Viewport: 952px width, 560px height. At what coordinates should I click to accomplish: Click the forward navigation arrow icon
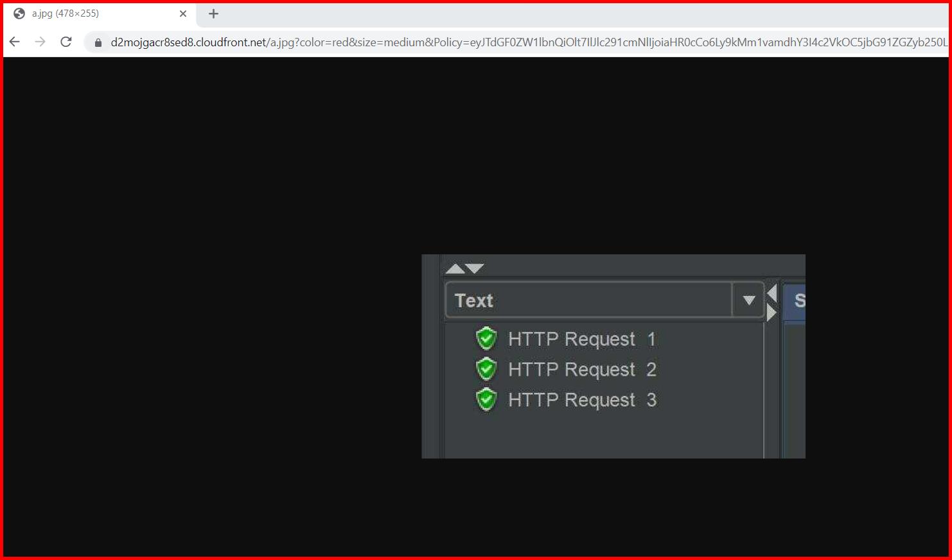pos(40,41)
